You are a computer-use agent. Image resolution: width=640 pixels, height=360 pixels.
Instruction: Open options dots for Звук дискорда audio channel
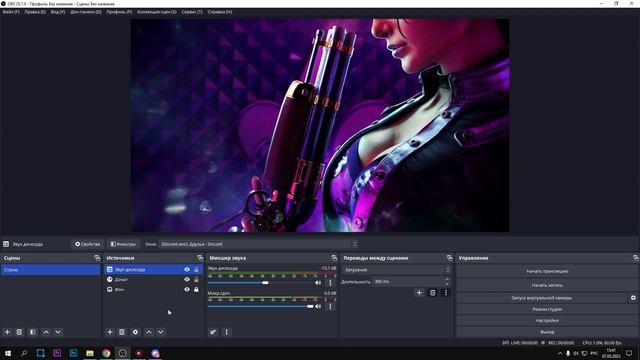[330, 282]
